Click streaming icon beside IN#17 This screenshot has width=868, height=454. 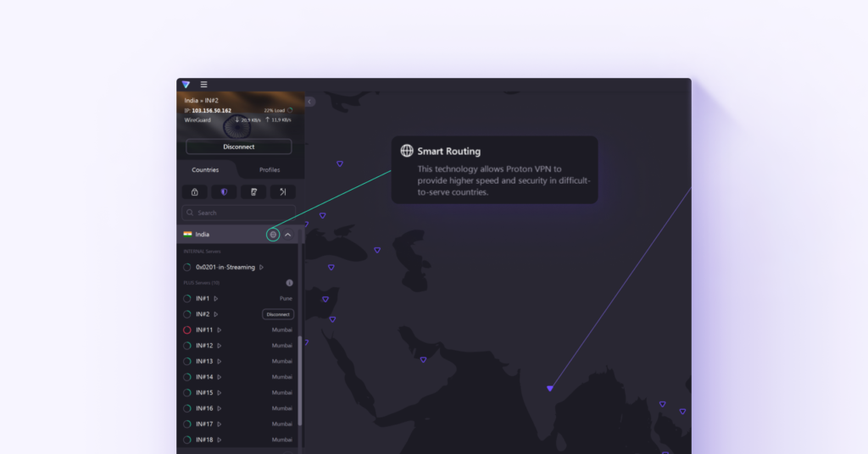220,424
